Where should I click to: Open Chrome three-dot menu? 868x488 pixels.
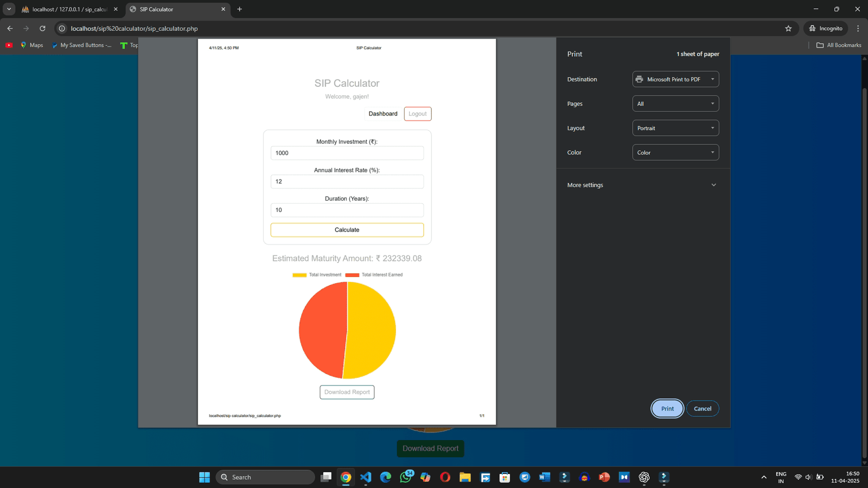click(858, 28)
